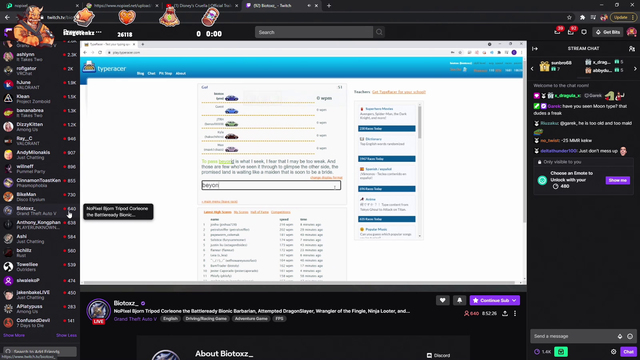Click the Chrome Update button
640x360 pixels.
[623, 18]
